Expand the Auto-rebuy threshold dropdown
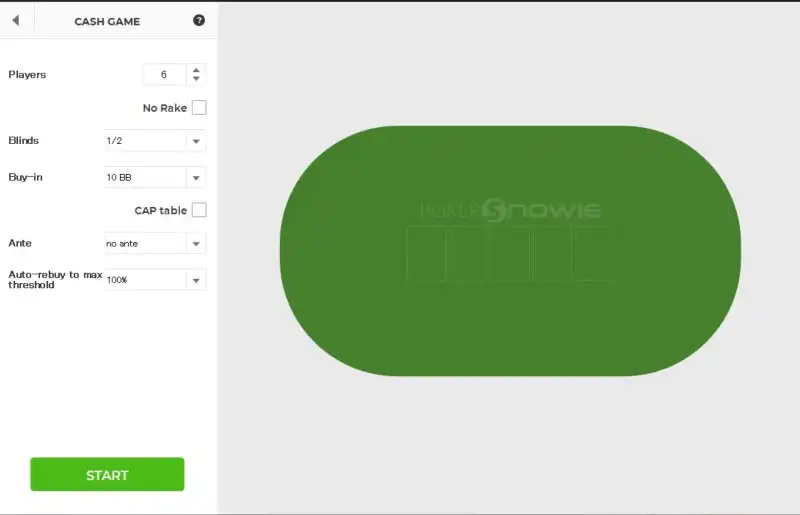Viewport: 800px width, 515px height. 154,280
